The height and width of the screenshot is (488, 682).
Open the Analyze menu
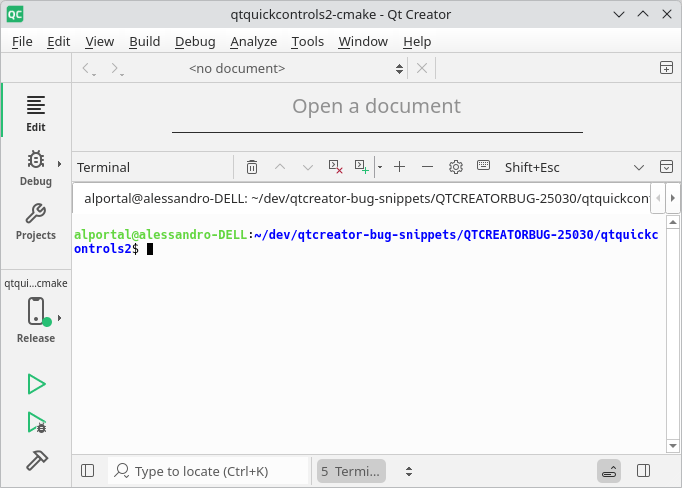point(254,41)
